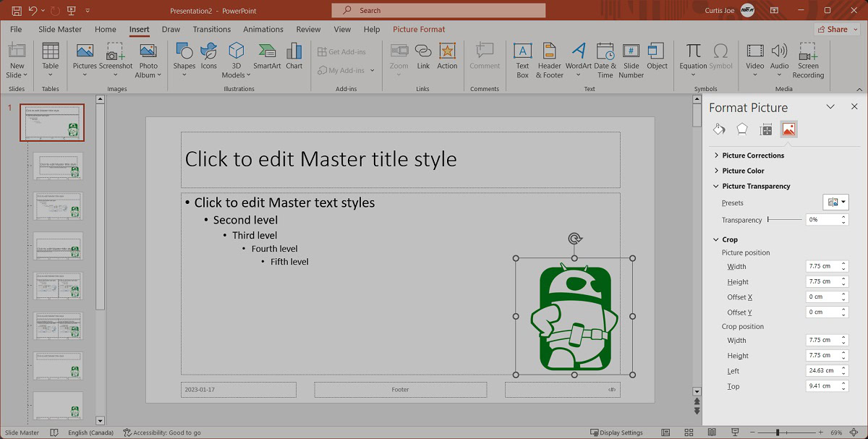Viewport: 868px width, 439px height.
Task: Click the Header & Footer icon
Action: click(x=549, y=56)
